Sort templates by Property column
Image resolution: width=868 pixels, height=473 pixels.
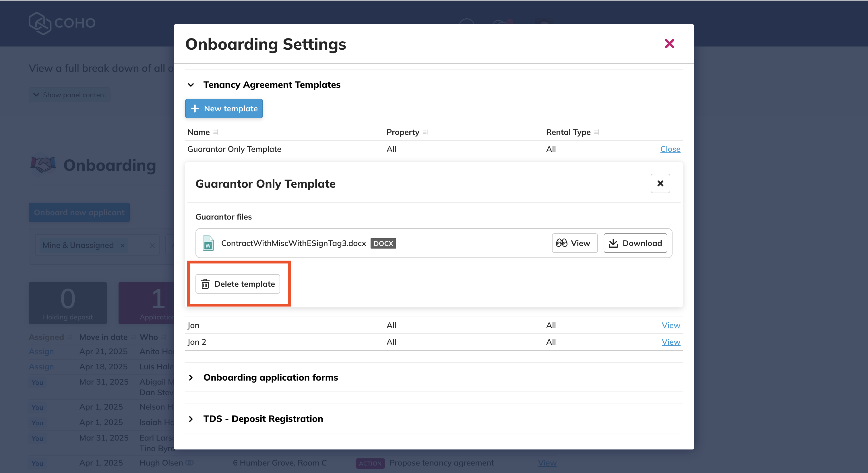[x=425, y=132]
